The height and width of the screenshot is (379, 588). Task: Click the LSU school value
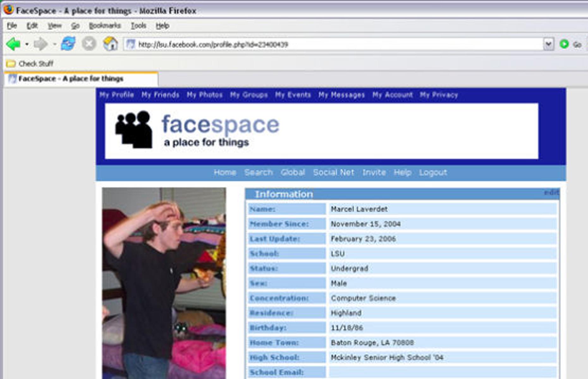(338, 254)
